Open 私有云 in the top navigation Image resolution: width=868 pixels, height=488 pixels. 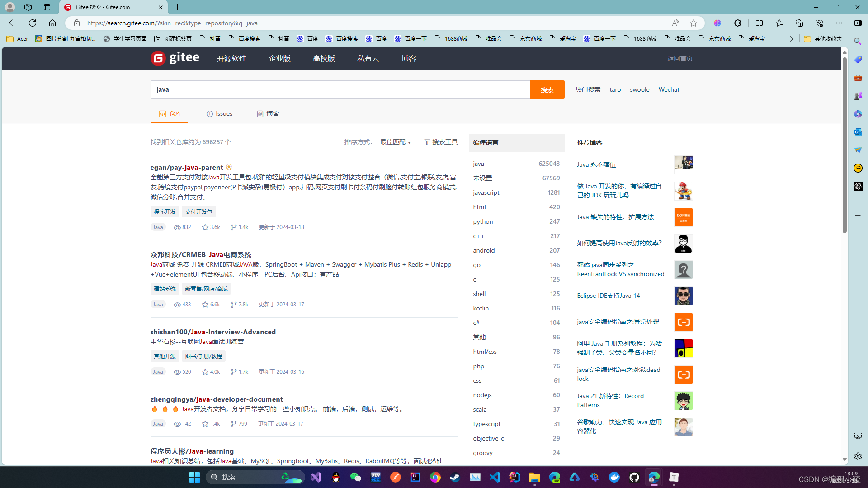pyautogui.click(x=368, y=58)
